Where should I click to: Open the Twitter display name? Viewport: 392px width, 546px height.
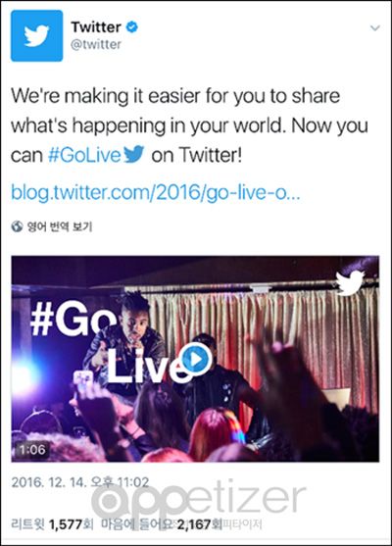tap(96, 26)
